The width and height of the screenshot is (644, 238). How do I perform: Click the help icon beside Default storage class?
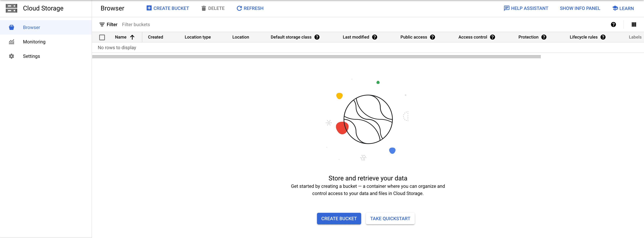click(317, 37)
